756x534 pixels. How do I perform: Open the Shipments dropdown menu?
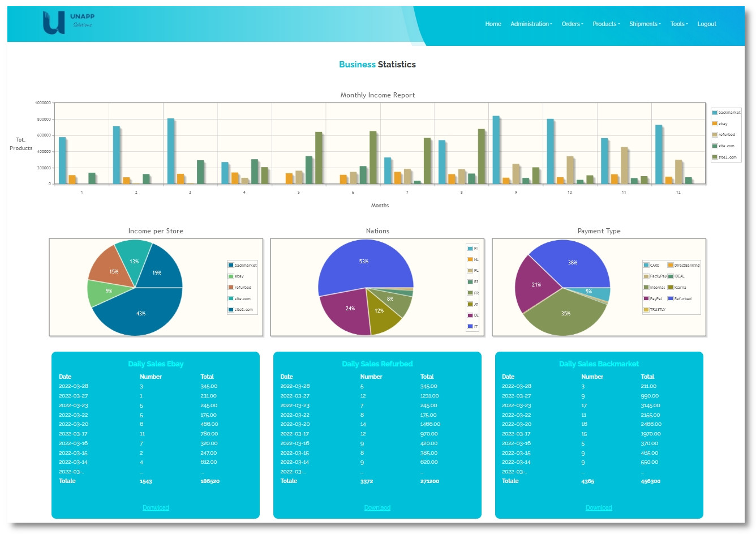point(645,24)
